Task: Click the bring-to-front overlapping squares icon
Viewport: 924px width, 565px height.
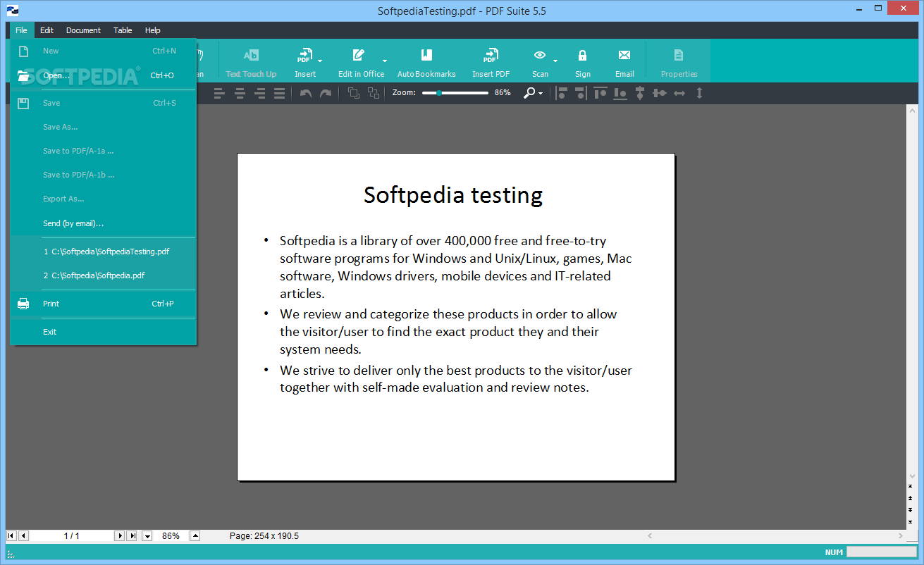Action: pyautogui.click(x=353, y=93)
